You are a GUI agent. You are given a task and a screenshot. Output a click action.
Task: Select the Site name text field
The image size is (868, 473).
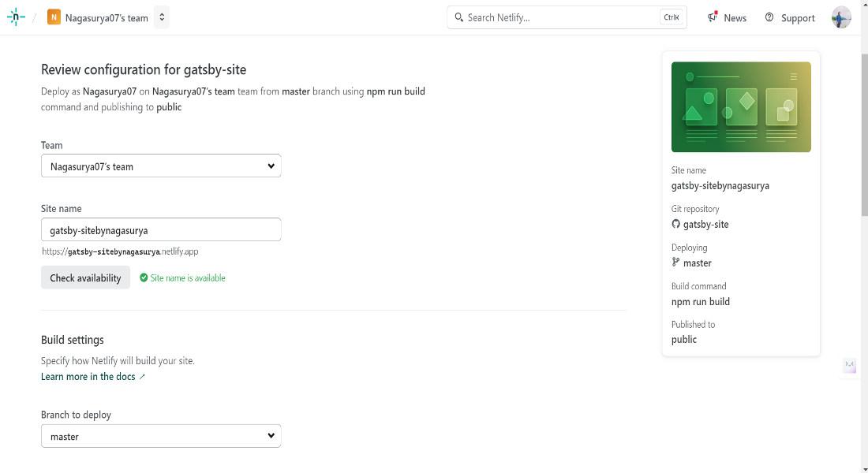161,229
